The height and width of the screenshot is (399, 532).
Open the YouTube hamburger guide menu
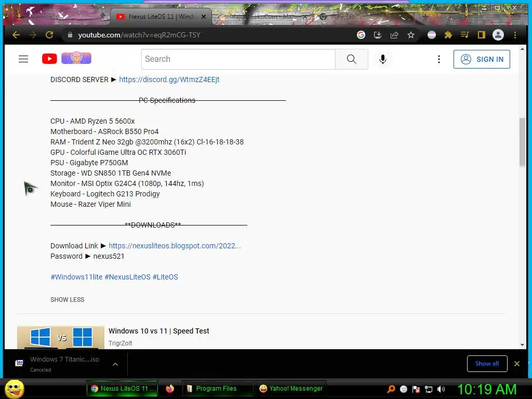pos(23,59)
